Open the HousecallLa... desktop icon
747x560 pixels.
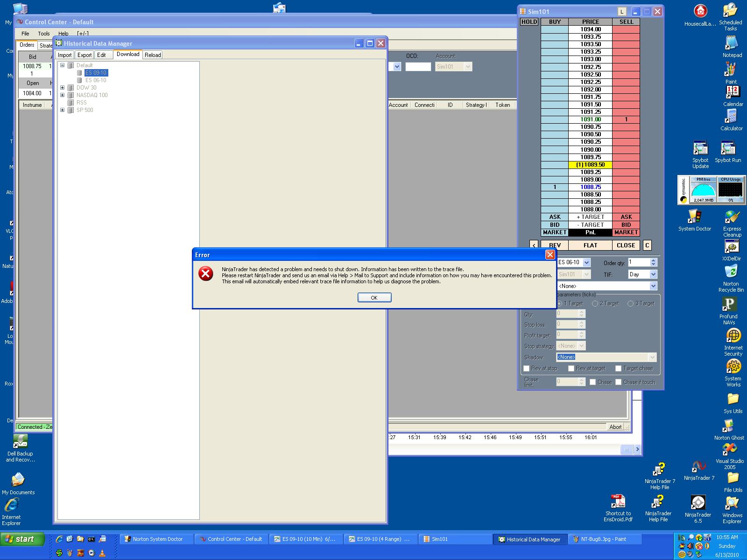[700, 15]
